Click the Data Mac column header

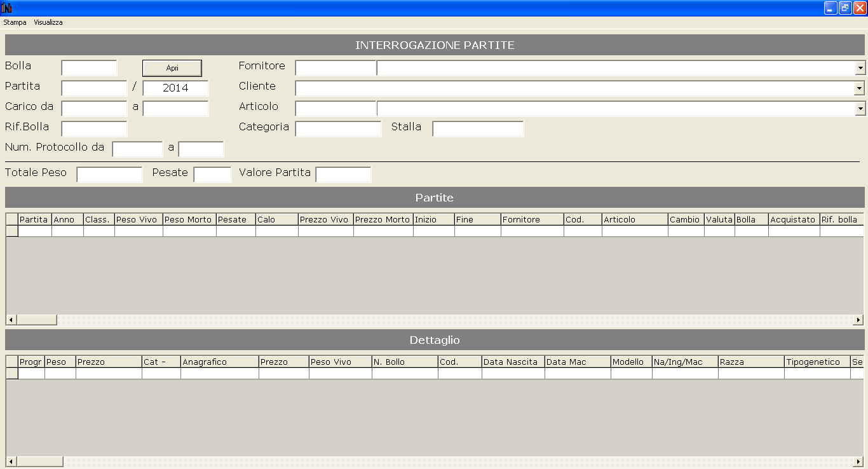pos(578,362)
